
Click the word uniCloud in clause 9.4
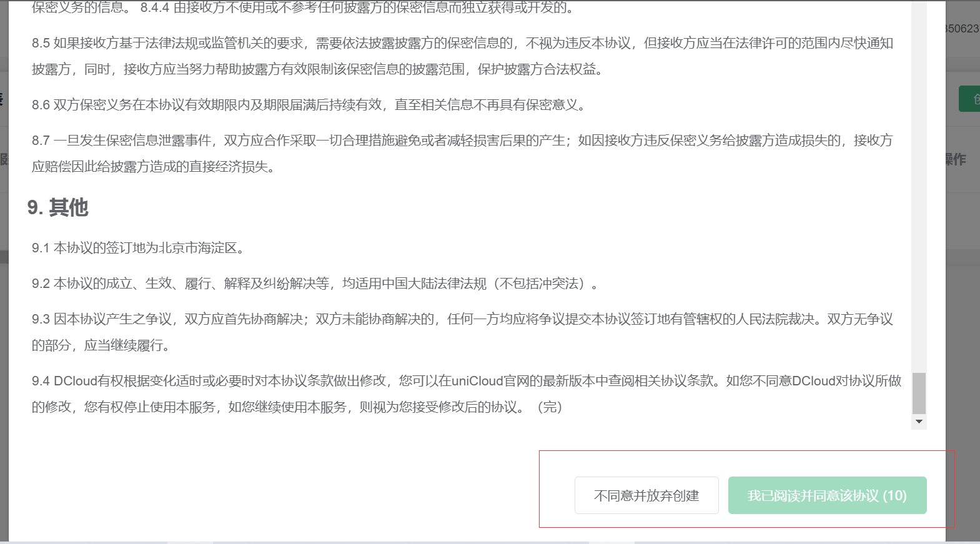pyautogui.click(x=477, y=381)
